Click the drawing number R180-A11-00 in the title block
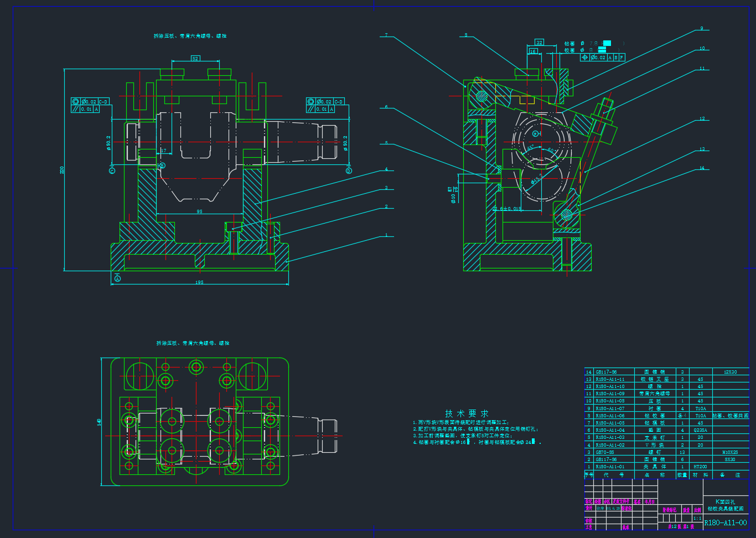This screenshot has width=756, height=538. tap(725, 523)
